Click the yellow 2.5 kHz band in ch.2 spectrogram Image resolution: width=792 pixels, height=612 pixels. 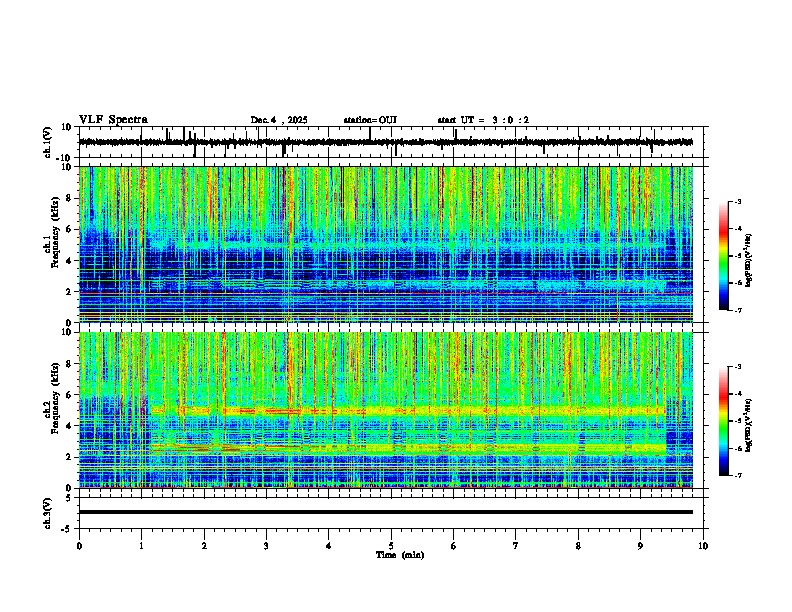pos(408,448)
